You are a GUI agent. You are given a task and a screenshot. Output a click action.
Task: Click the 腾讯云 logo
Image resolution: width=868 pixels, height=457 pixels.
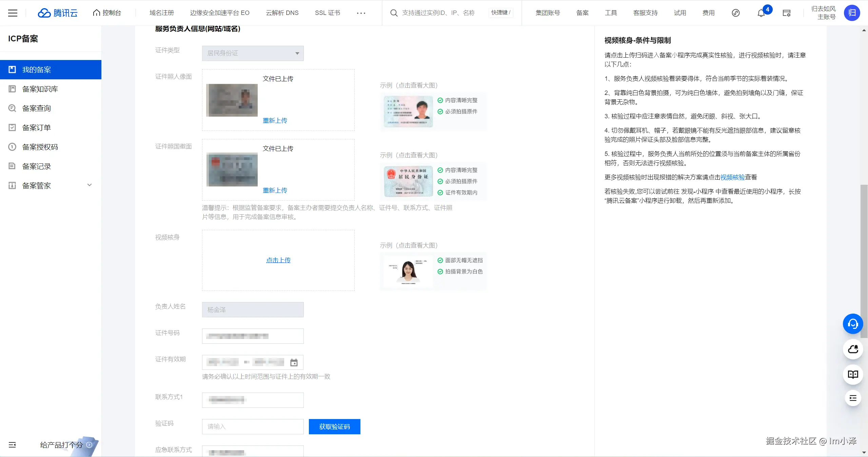[x=58, y=13]
